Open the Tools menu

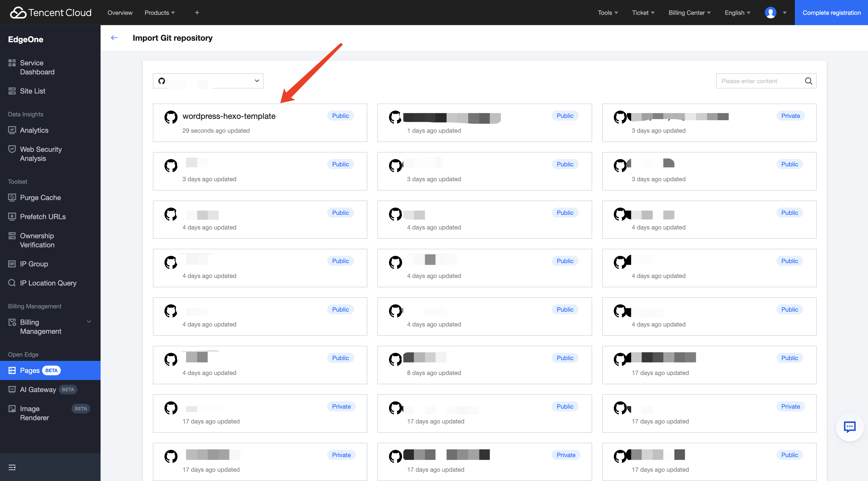(607, 13)
